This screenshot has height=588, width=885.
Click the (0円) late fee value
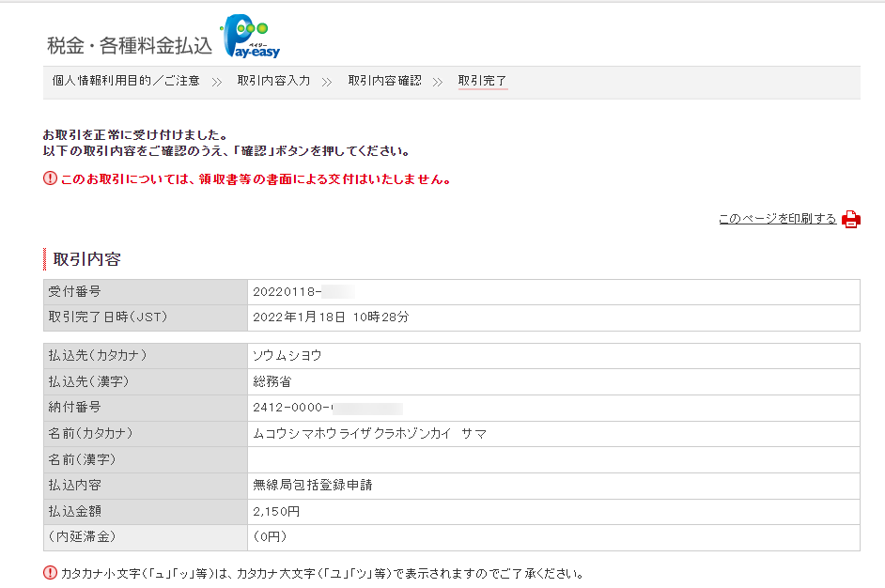click(270, 536)
